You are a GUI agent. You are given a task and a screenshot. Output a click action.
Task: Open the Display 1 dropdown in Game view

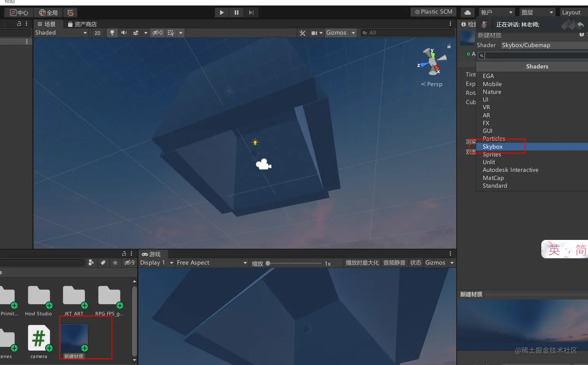click(157, 263)
